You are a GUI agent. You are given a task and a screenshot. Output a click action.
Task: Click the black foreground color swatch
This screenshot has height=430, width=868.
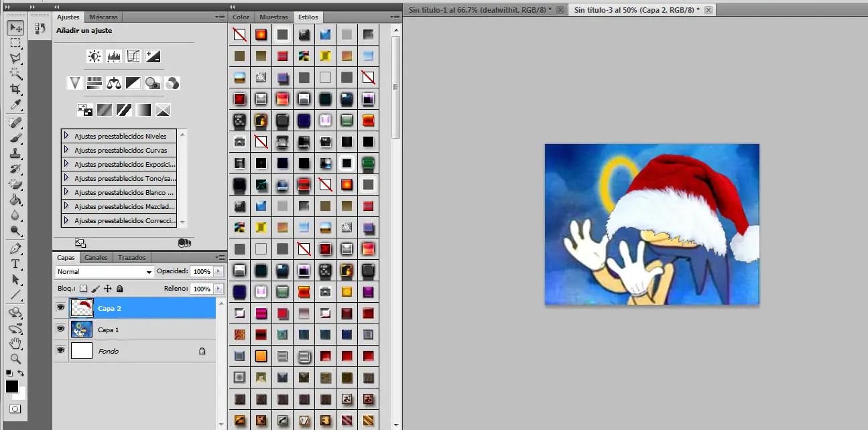click(x=11, y=386)
